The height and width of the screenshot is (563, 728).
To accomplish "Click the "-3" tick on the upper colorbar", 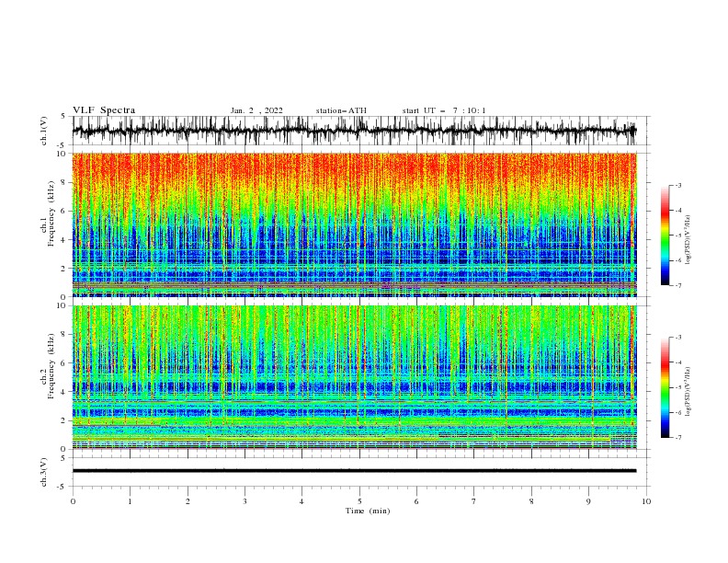I will (x=677, y=185).
